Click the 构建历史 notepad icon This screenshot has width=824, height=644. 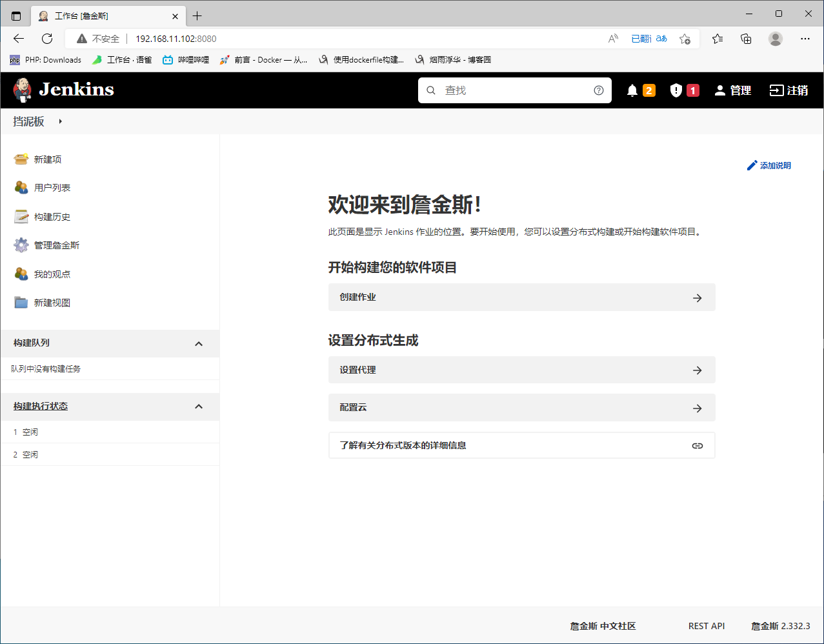pyautogui.click(x=21, y=216)
